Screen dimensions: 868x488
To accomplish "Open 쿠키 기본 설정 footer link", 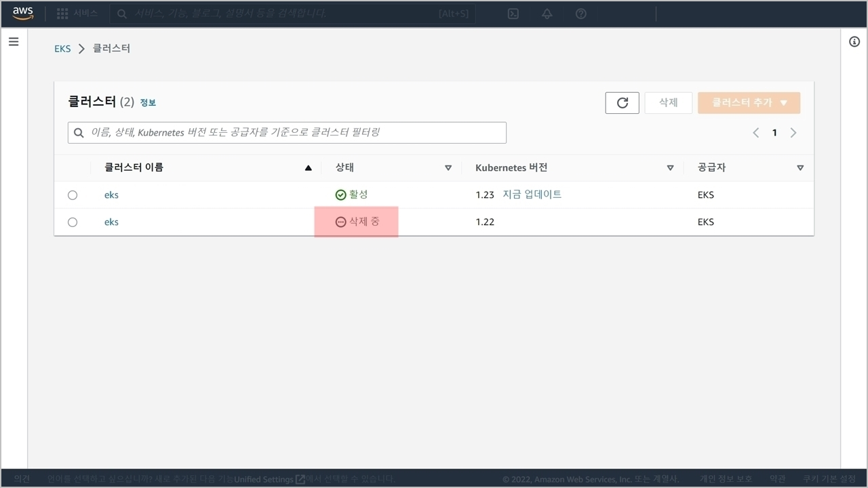I will (x=829, y=479).
